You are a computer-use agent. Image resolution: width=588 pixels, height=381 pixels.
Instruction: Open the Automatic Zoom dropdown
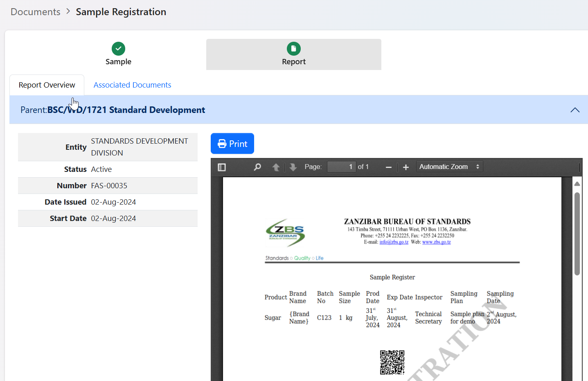tap(449, 167)
